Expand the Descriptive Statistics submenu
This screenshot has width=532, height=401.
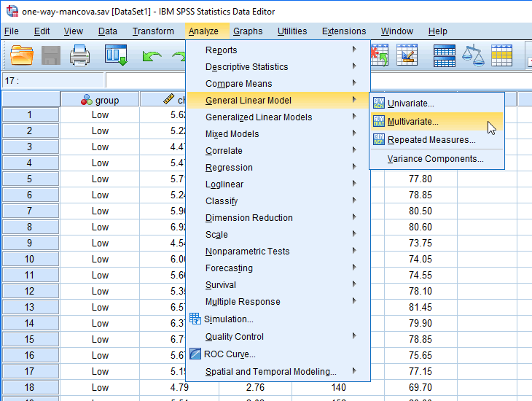point(278,66)
